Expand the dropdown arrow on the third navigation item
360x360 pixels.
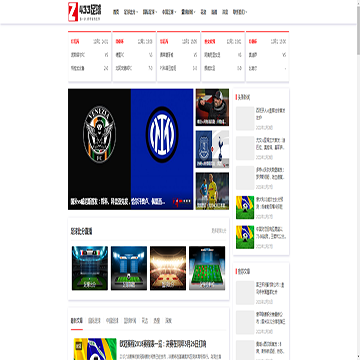tap(157, 12)
